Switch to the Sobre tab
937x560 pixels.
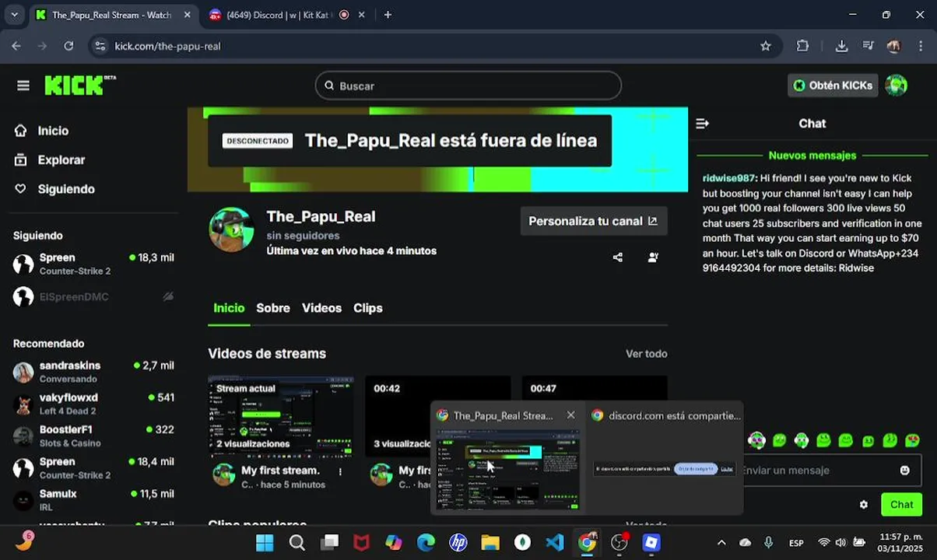(273, 308)
